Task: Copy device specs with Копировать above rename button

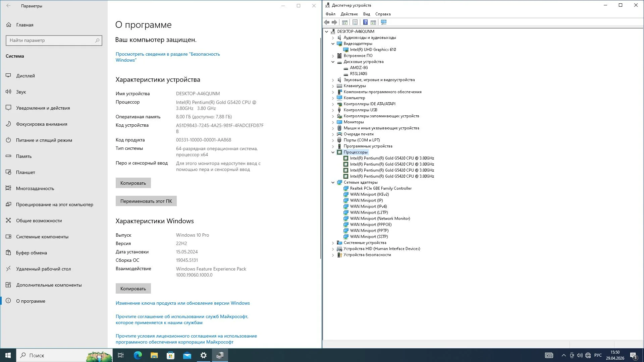Action: coord(133,183)
